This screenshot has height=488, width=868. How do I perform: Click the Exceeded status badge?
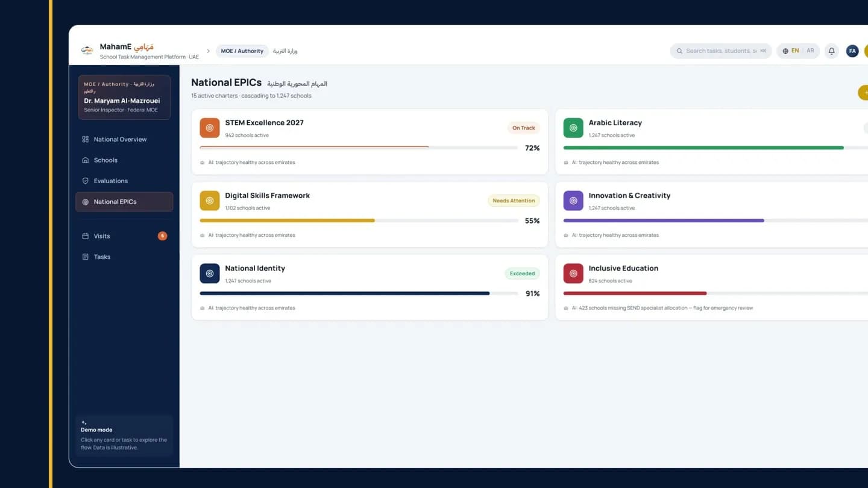(x=522, y=274)
